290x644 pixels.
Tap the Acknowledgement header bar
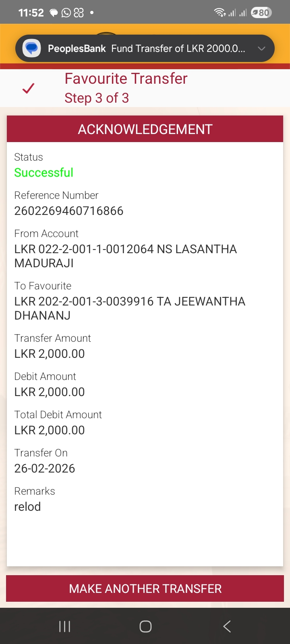click(145, 129)
